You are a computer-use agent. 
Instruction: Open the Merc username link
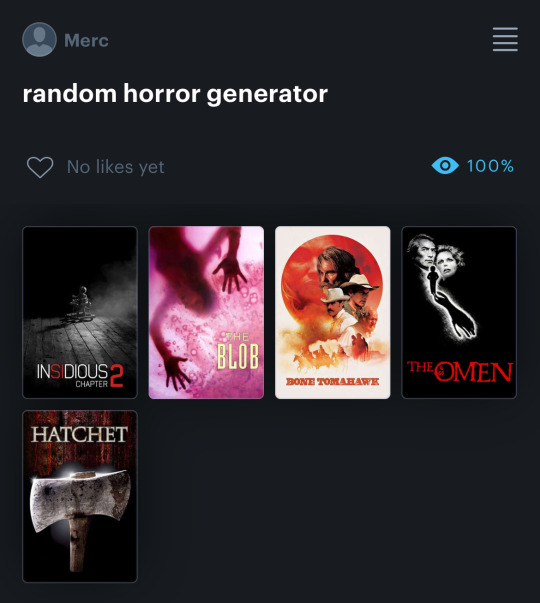[x=86, y=40]
